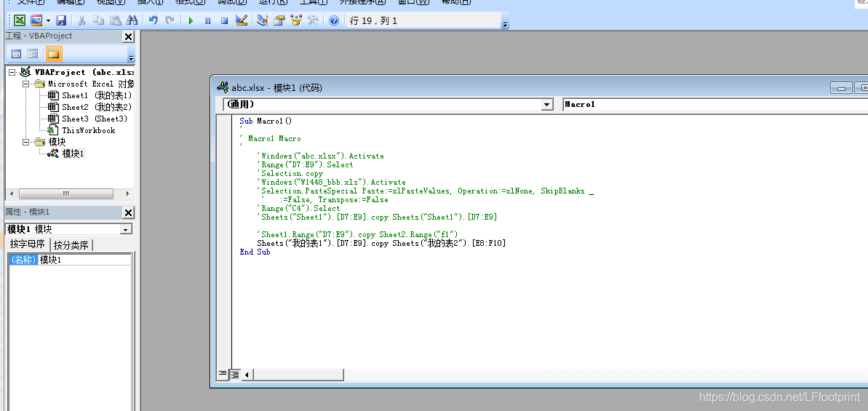Click Full Module View button

(x=235, y=375)
